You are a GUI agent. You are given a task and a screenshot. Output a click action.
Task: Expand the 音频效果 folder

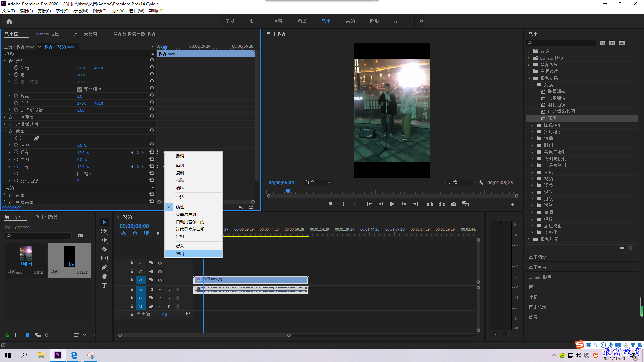[529, 65]
